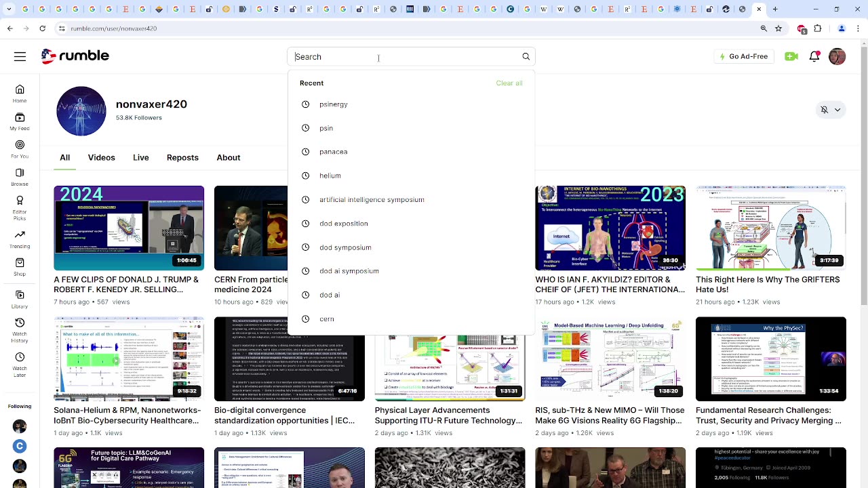Click the browser address bar URL
Viewport: 868px width, 488px height.
pos(114,28)
